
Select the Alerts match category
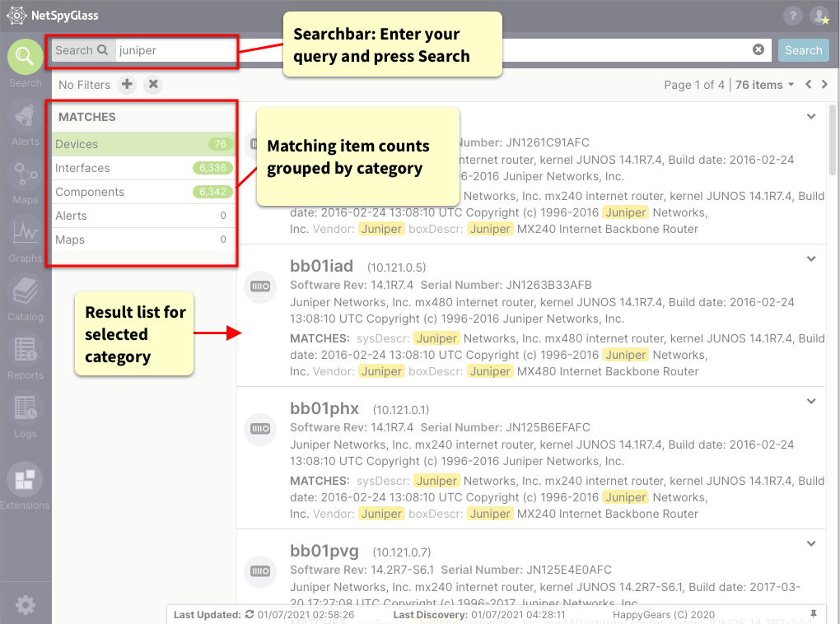coord(143,216)
